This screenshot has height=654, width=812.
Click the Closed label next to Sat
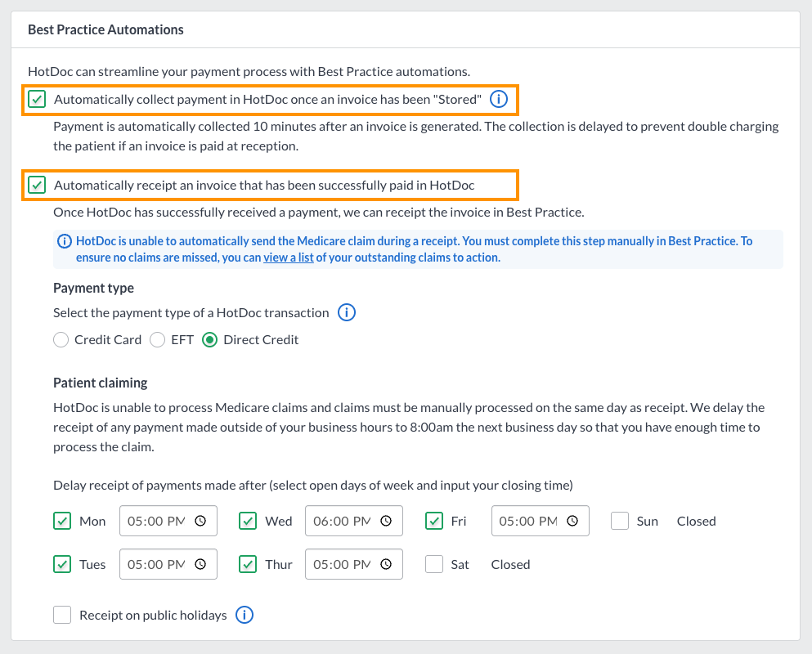tap(510, 564)
